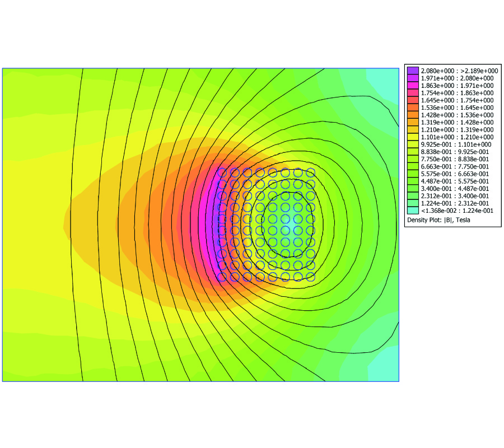The width and height of the screenshot is (504, 448).
Task: Click the purple 2.080e+000 to 2.189e+000 legend swatch
Action: (413, 71)
